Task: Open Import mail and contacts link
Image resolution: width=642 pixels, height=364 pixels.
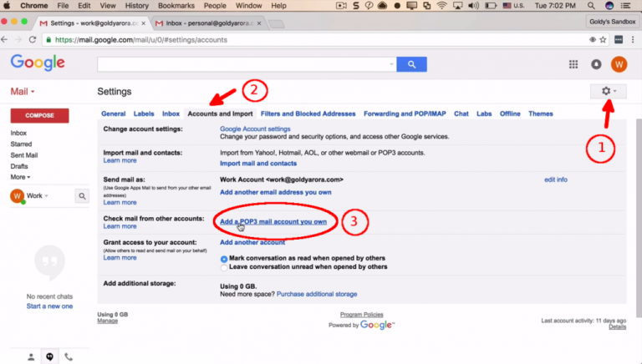Action: [258, 163]
